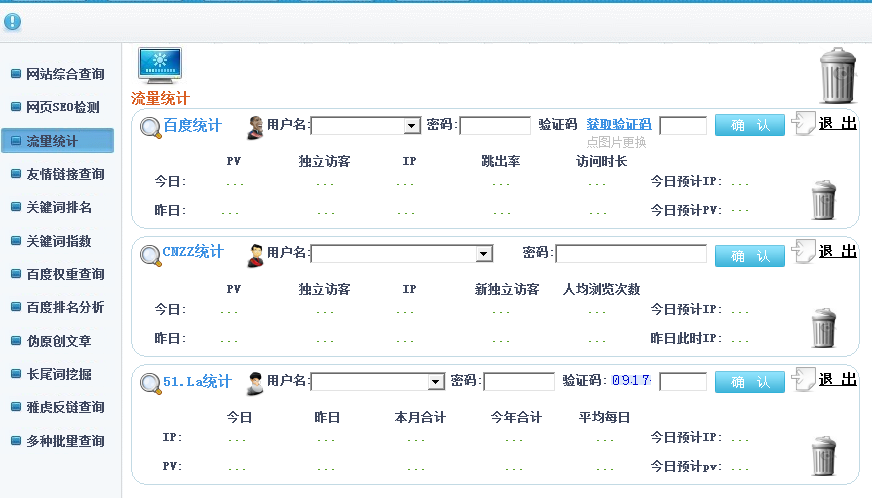Click the trash icon in Baidu statistics panel

823,200
